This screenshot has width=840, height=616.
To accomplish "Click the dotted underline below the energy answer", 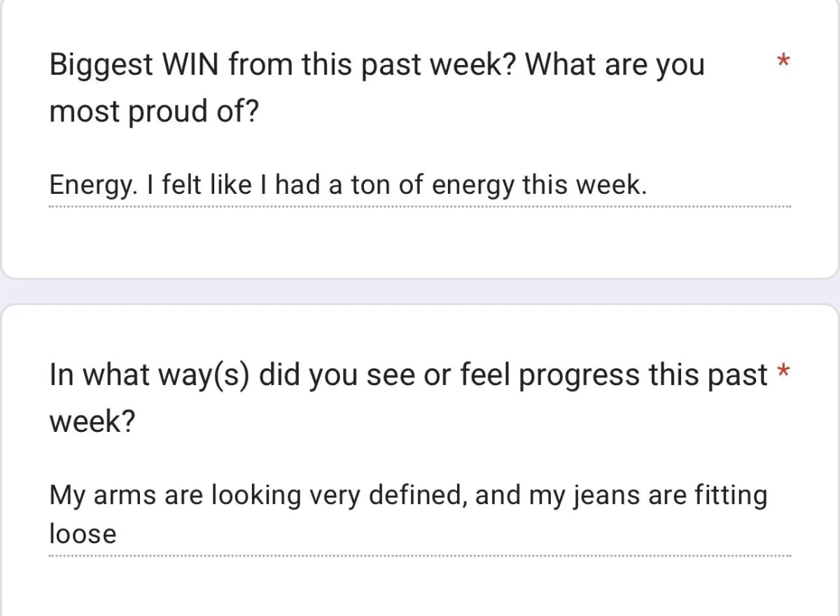I will tap(420, 206).
